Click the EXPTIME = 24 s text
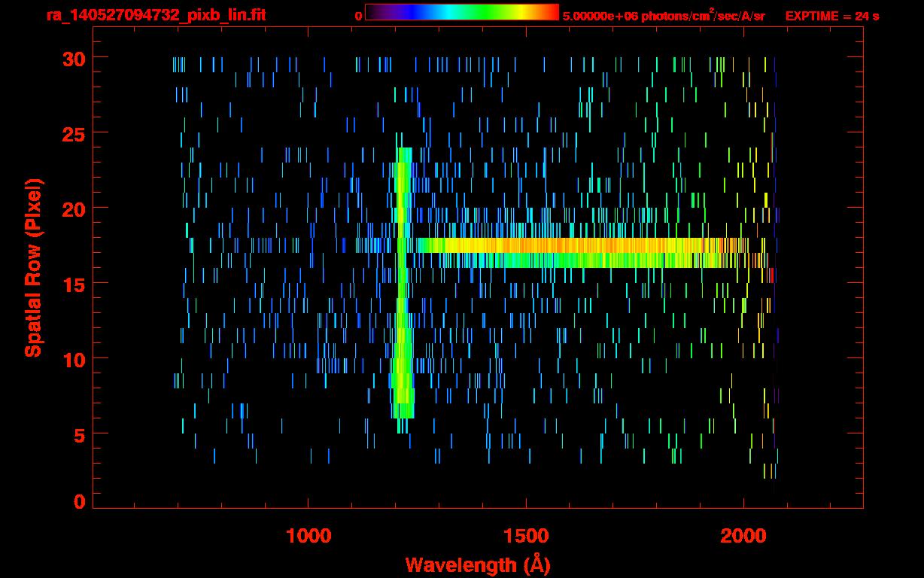The height and width of the screenshot is (578, 924). (x=832, y=16)
